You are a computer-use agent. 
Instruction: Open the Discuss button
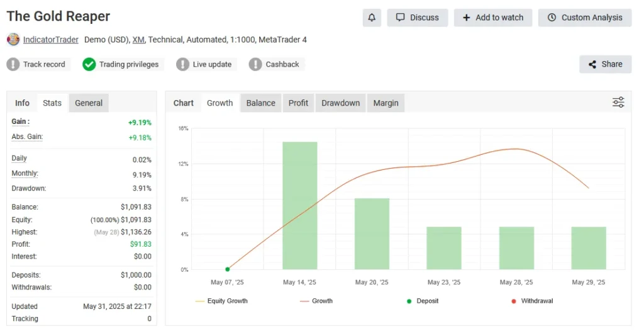pos(418,18)
